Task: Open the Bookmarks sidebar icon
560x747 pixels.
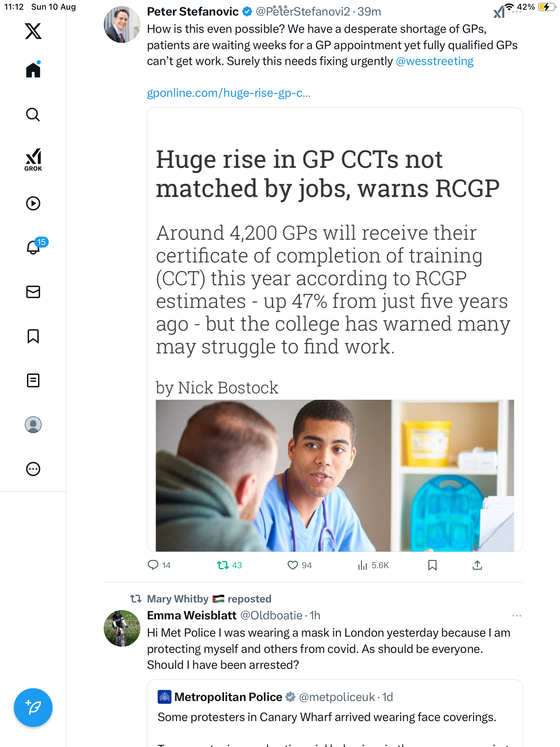Action: coord(33,336)
